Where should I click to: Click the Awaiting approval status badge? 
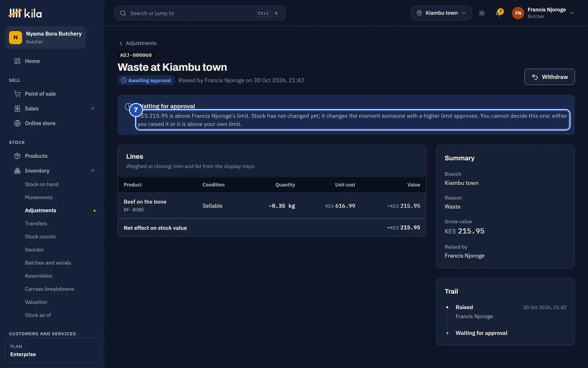(x=146, y=80)
